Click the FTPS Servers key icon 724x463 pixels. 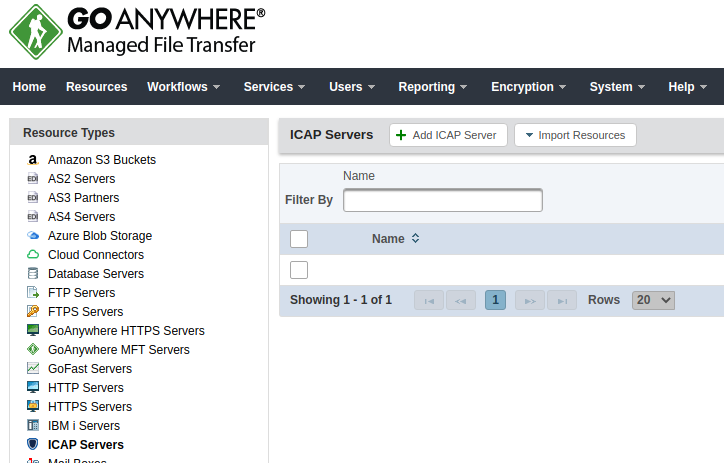pyautogui.click(x=32, y=312)
